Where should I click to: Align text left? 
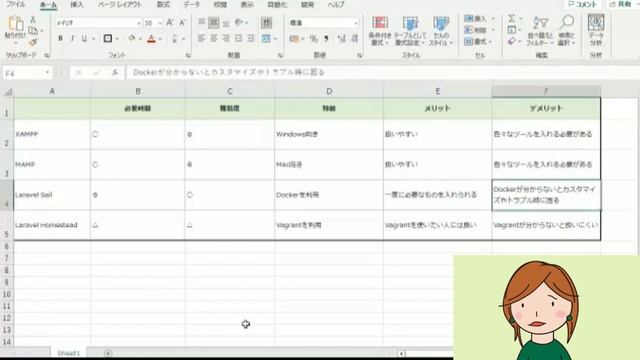click(201, 39)
